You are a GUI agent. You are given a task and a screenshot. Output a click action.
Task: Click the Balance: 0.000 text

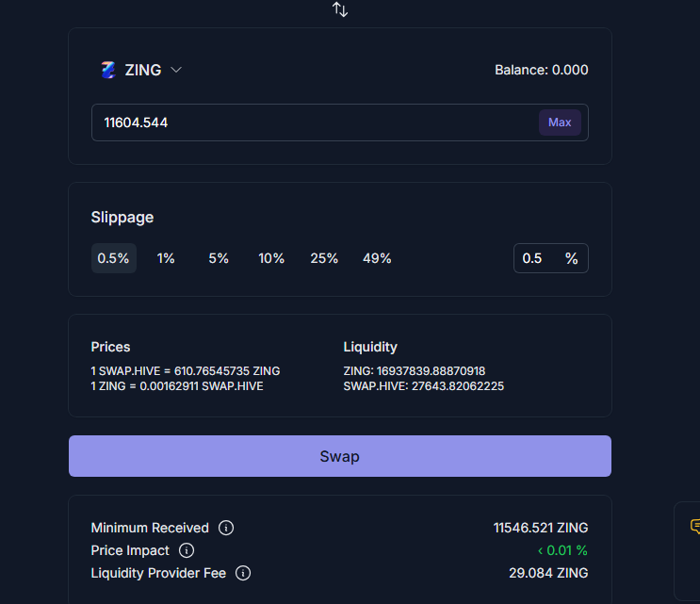(x=542, y=70)
